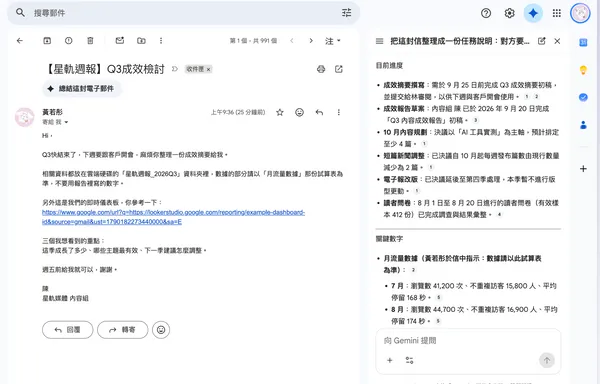
Task: Print the entire conversation
Action: [321, 69]
